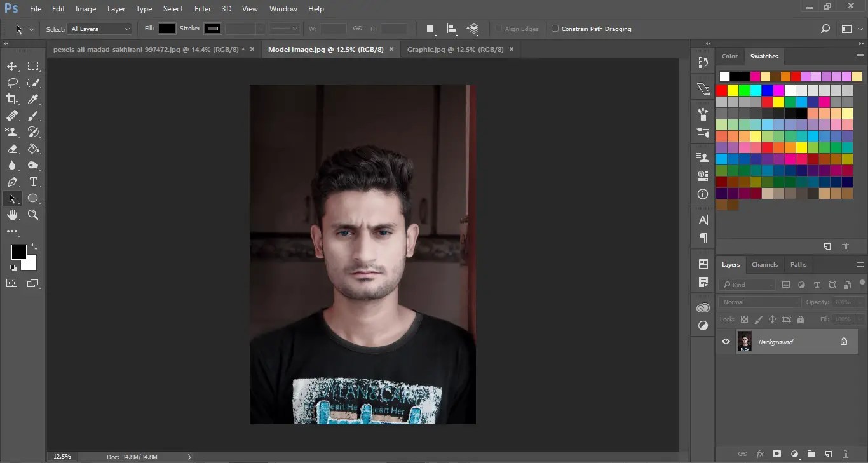Expand the layer Kind filter dropdown
The width and height of the screenshot is (868, 463).
pos(747,285)
